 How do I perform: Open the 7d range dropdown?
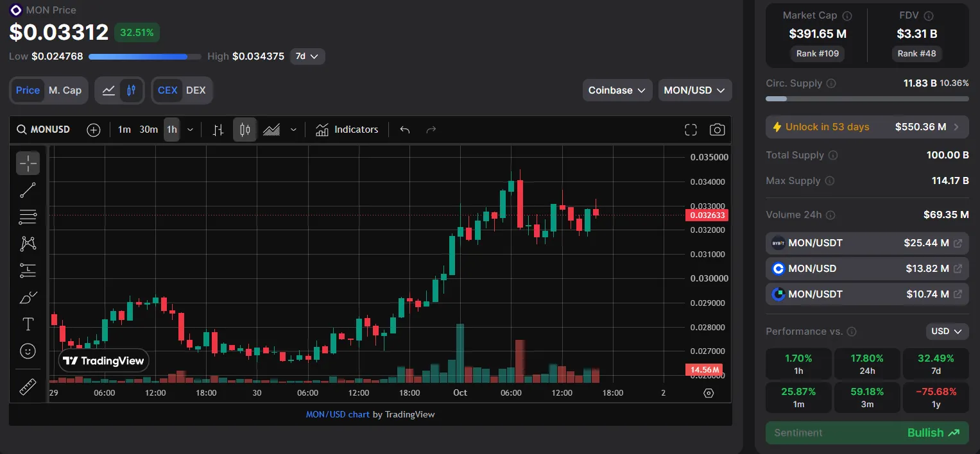(307, 56)
